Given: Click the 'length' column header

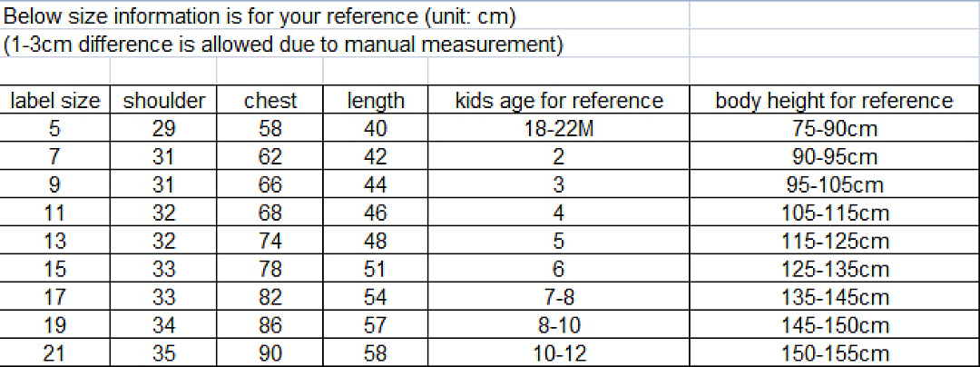Looking at the screenshot, I should 376,101.
